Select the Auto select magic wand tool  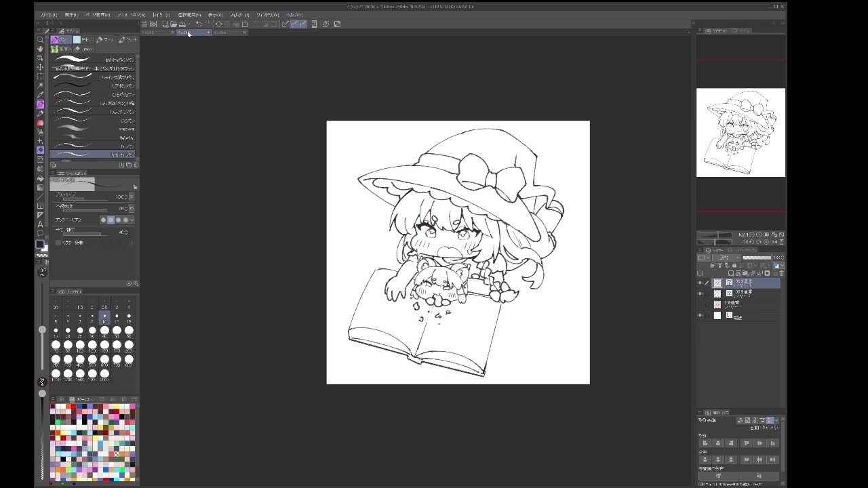click(x=40, y=85)
